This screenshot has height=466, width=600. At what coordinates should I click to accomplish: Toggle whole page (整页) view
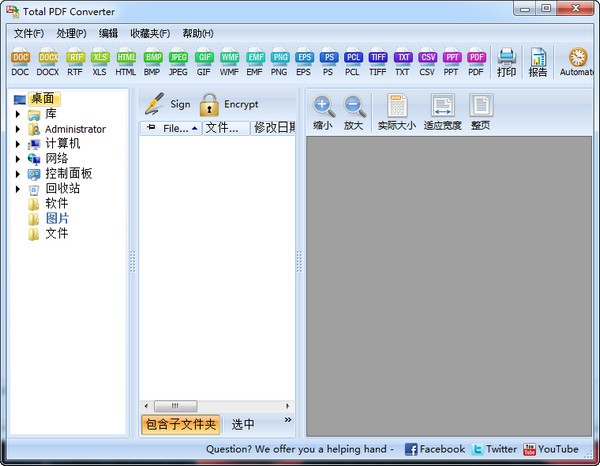[x=481, y=112]
